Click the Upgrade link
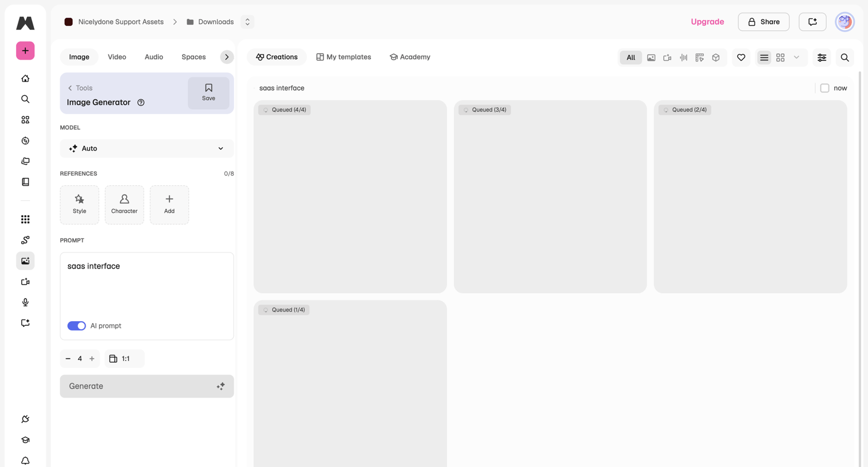 (x=707, y=22)
